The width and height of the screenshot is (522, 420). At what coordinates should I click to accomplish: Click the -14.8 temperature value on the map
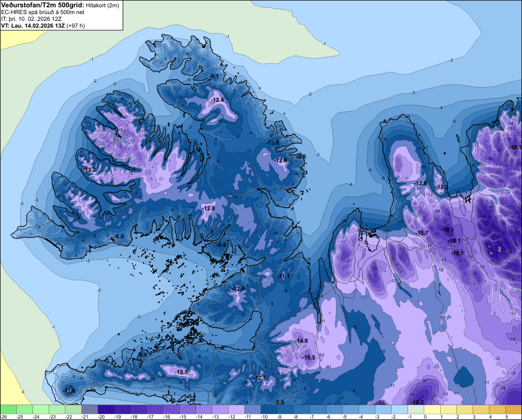pos(301,341)
